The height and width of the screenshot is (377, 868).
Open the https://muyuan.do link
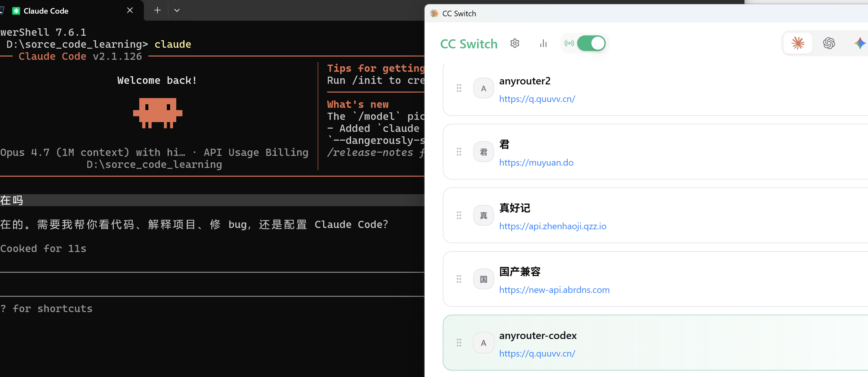pos(536,163)
